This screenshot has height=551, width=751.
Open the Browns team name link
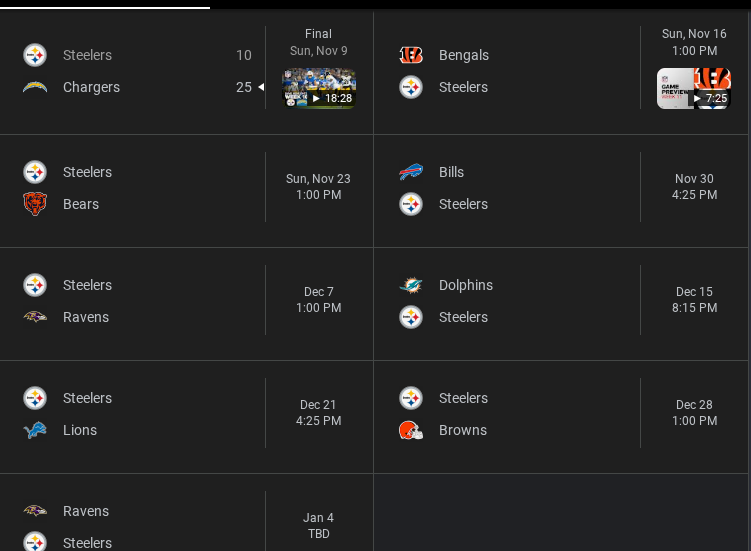tap(462, 430)
